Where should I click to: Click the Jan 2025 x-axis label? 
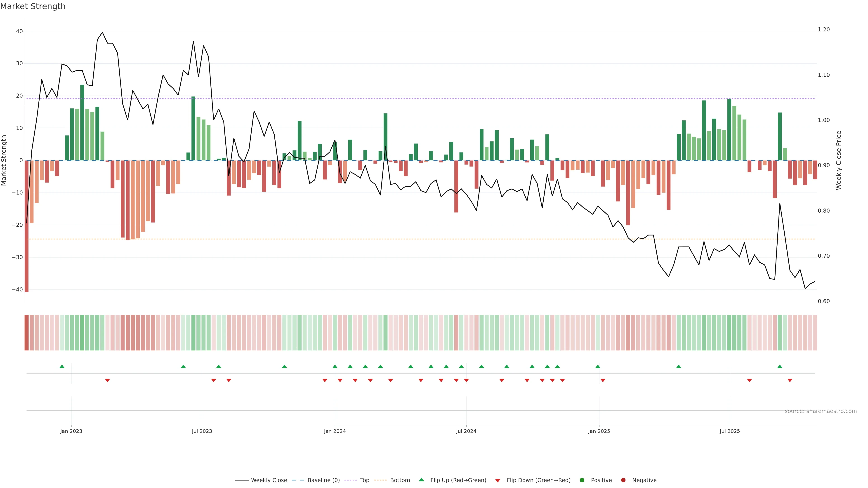tap(599, 431)
